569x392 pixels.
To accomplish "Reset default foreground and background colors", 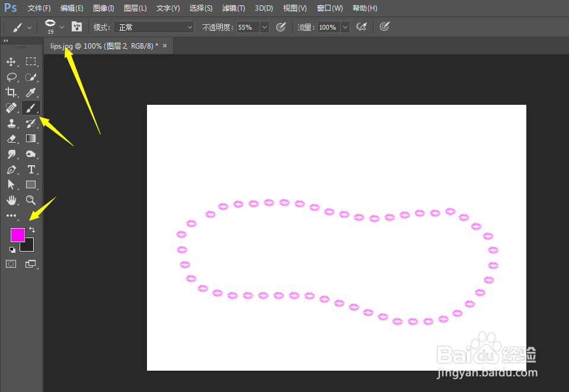I will [12, 249].
